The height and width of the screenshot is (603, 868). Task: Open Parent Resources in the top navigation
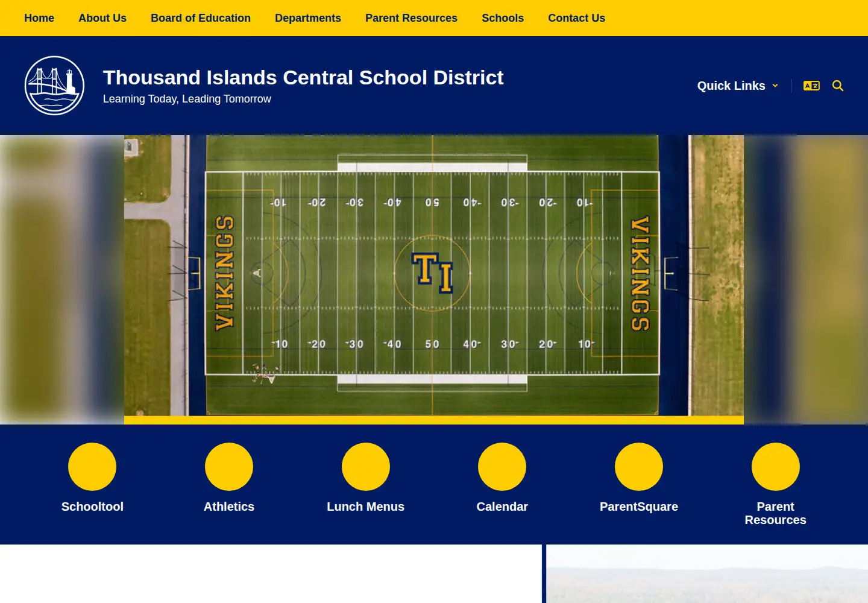pos(411,18)
